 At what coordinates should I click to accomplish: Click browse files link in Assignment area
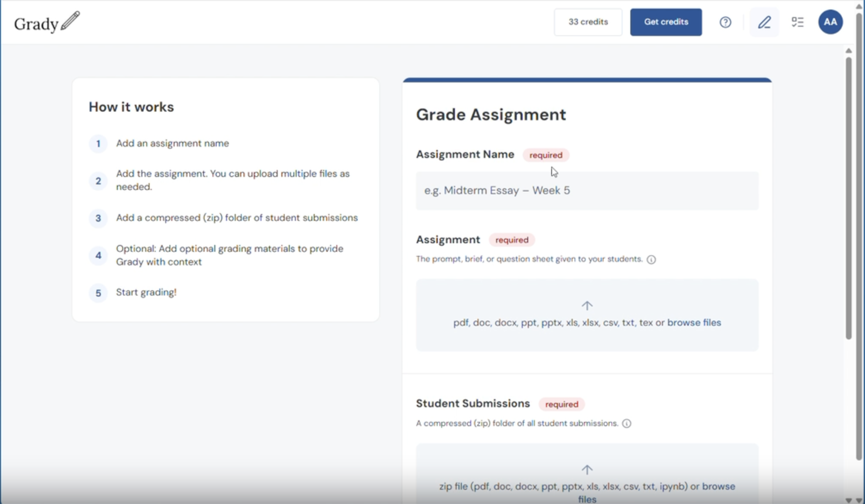[694, 322]
